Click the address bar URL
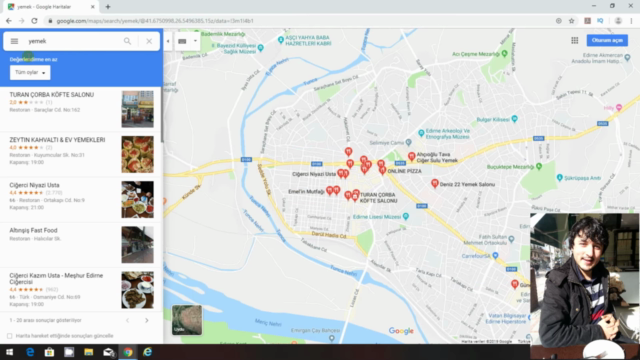This screenshot has height=360, width=640. point(155,21)
